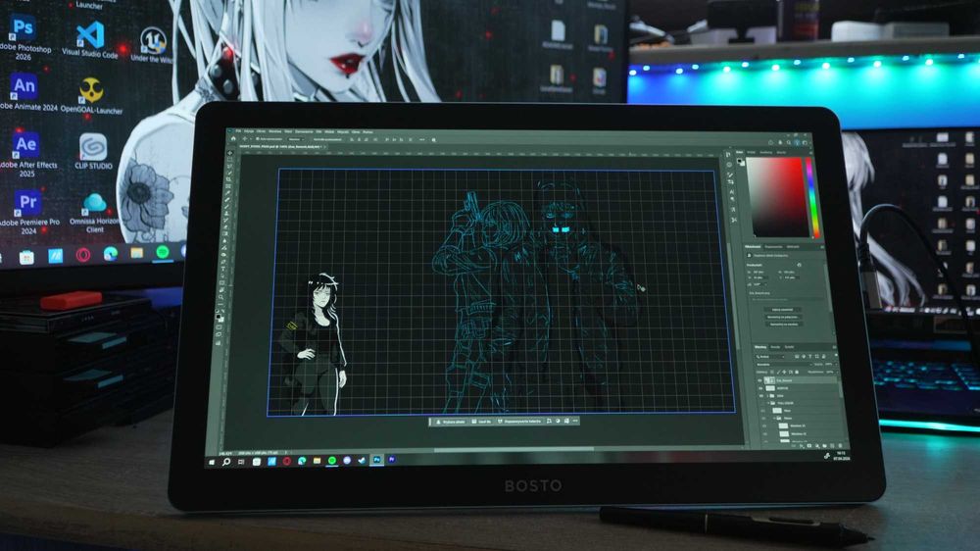Click delete layer trash icon in Layers panel
Image resolution: width=980 pixels, height=551 pixels.
pos(840,446)
